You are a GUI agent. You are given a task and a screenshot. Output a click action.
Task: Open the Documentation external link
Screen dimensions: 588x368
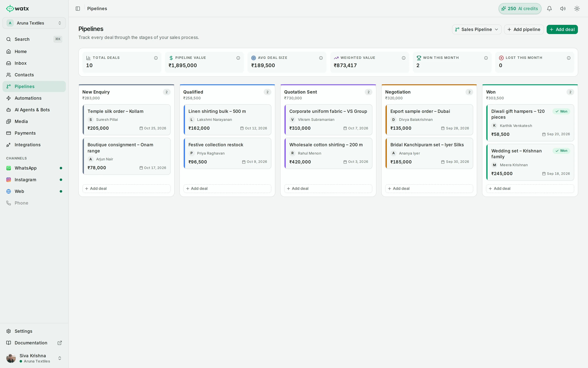(34, 343)
